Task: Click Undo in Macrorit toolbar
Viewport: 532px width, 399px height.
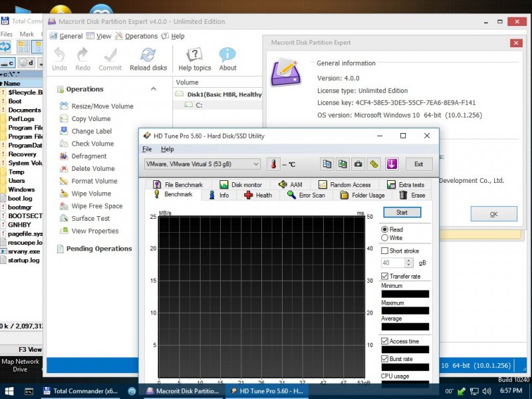Action: point(59,59)
